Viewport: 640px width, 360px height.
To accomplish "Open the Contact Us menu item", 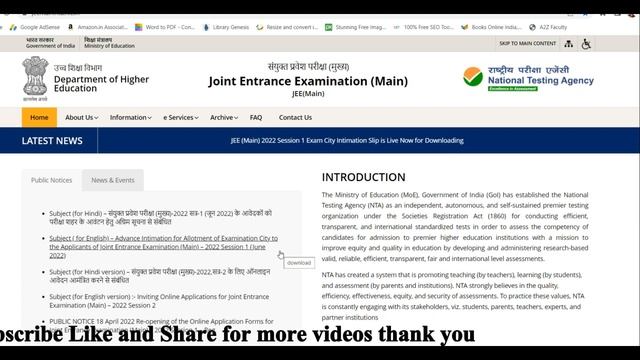I will point(295,118).
